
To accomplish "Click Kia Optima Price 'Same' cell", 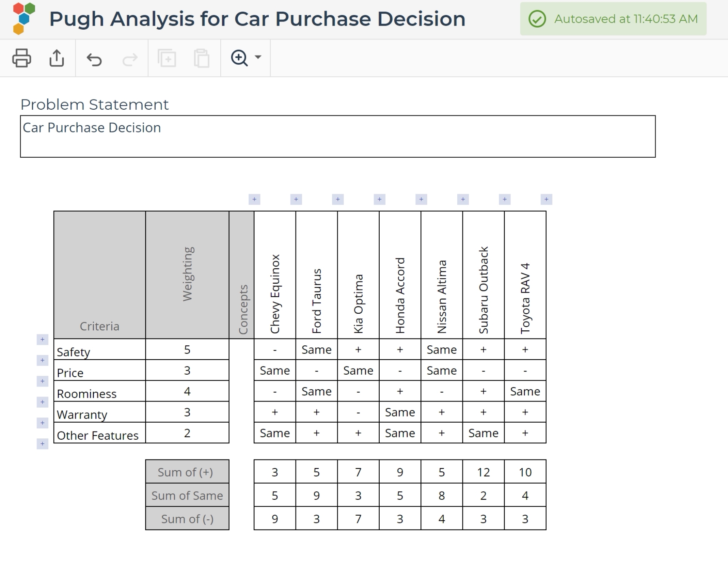I will coord(359,370).
